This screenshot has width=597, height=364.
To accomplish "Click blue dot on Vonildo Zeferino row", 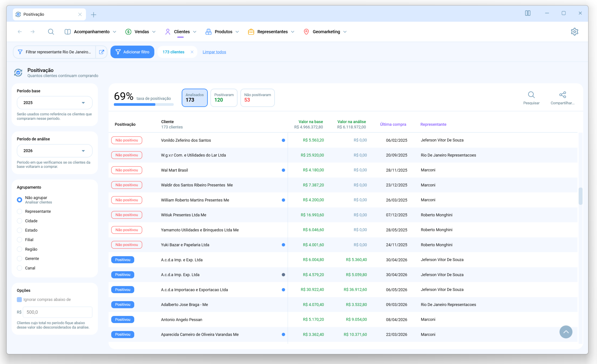I will pyautogui.click(x=283, y=140).
